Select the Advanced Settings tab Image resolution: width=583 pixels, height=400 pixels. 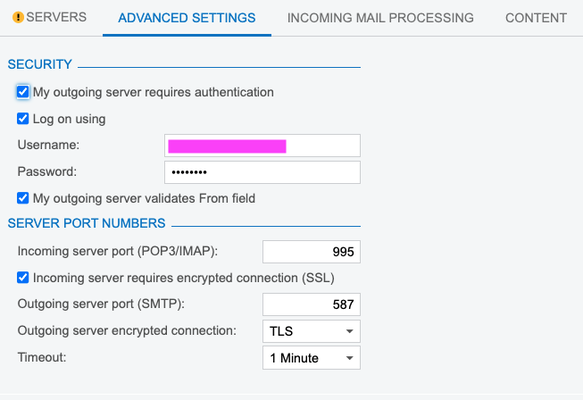187,18
